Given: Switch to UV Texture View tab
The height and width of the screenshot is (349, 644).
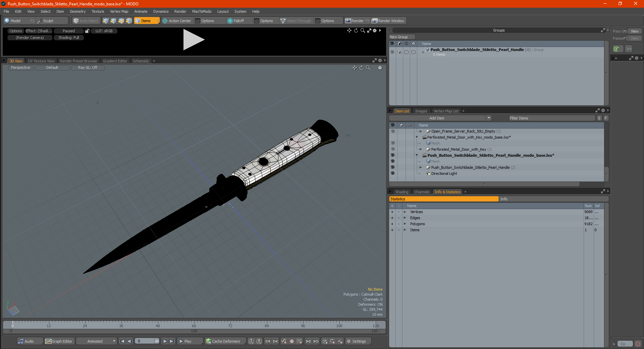Looking at the screenshot, I should tap(41, 61).
